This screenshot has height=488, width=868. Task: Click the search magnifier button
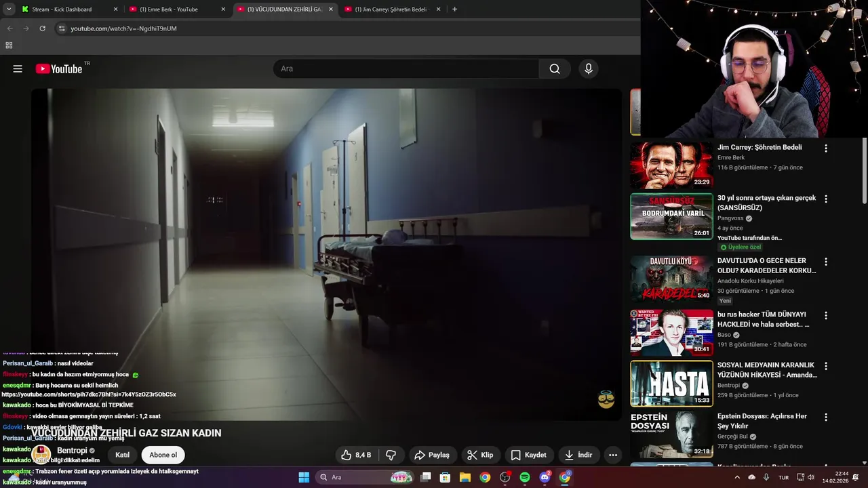(x=555, y=68)
